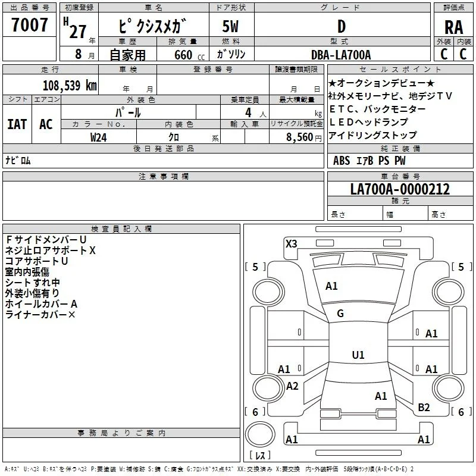Click the front-left wheel circle in diagram
The image size is (476, 476).
(268, 292)
